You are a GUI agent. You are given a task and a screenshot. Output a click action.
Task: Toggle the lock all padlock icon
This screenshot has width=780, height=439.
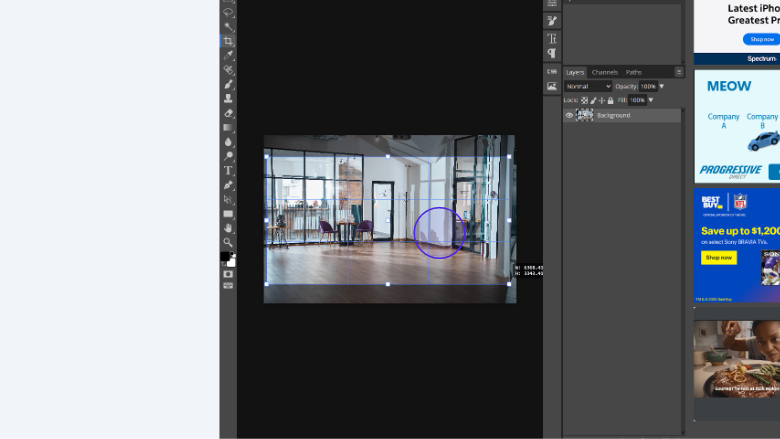(x=610, y=100)
